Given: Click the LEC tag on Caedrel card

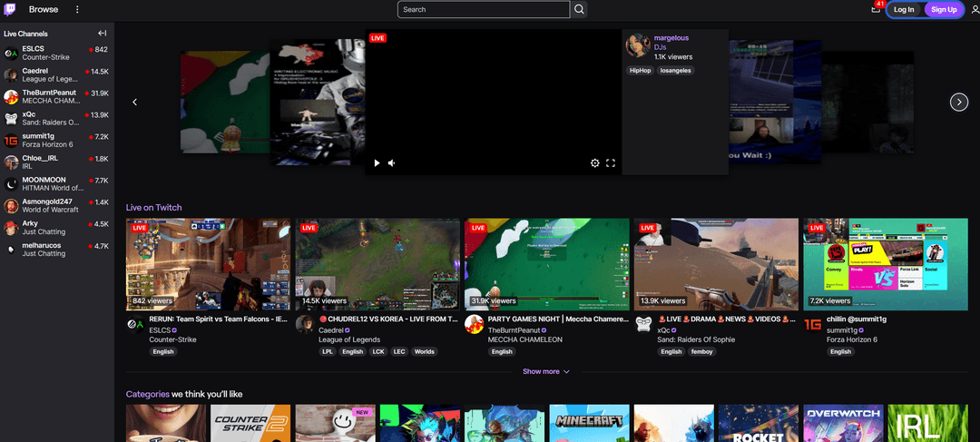Looking at the screenshot, I should [398, 352].
